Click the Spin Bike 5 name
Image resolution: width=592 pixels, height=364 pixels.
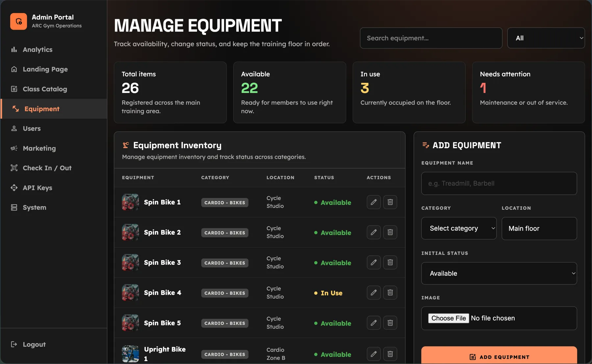[162, 323]
